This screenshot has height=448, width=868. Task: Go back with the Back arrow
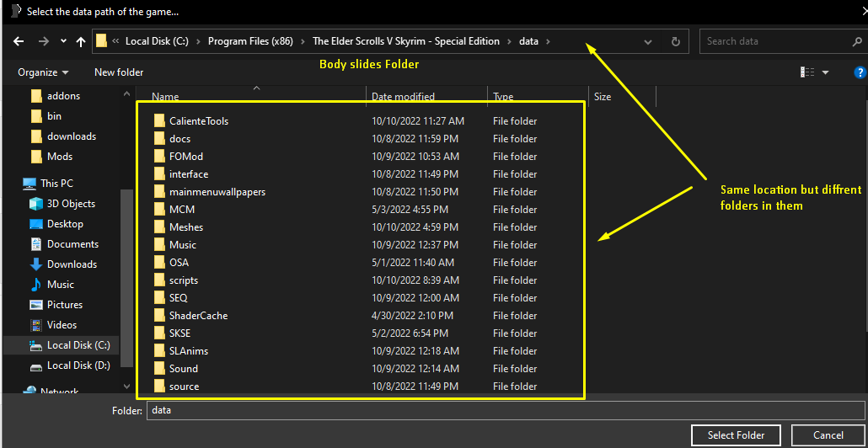tap(19, 41)
